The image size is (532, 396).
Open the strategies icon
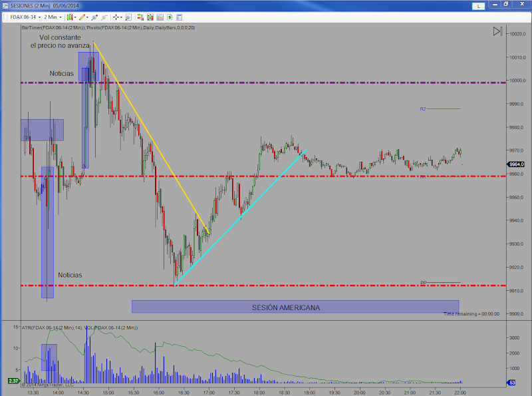coord(170,17)
